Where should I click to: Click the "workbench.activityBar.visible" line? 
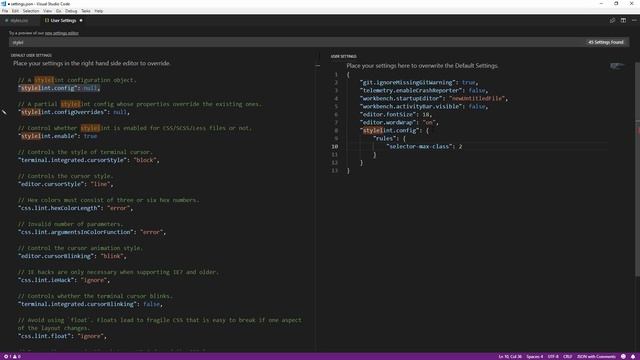[x=424, y=107]
